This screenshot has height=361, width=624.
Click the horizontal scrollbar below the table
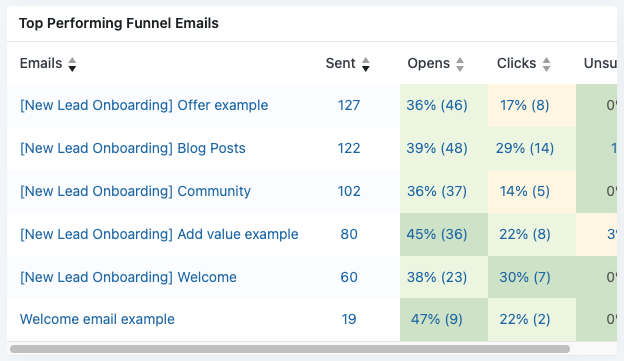pos(290,349)
